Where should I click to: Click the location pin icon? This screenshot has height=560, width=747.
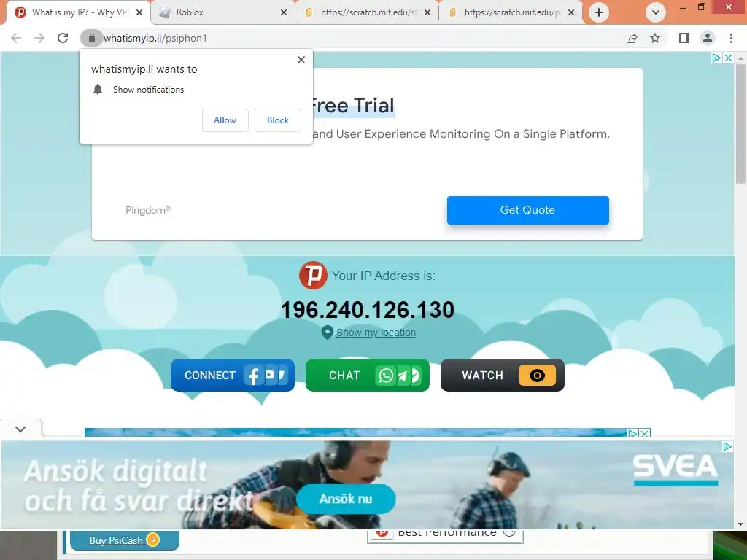(x=327, y=332)
